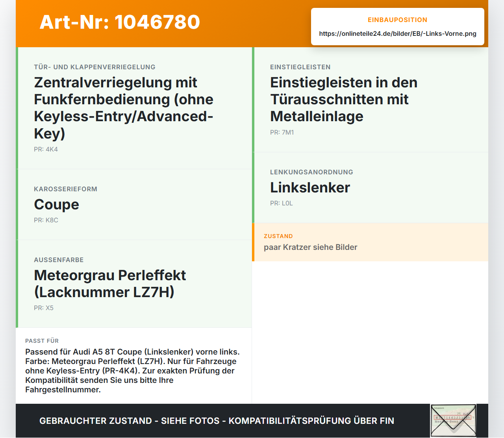Click the envelope vehicle registration thumbnail

coord(453,420)
